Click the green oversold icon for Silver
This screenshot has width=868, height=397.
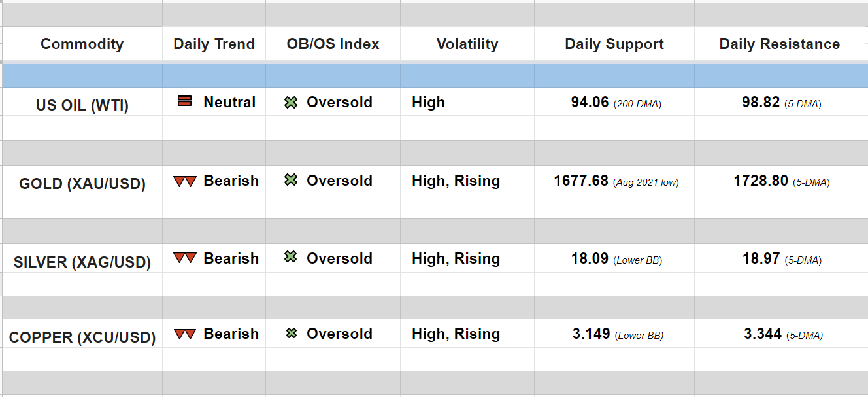pyautogui.click(x=291, y=258)
